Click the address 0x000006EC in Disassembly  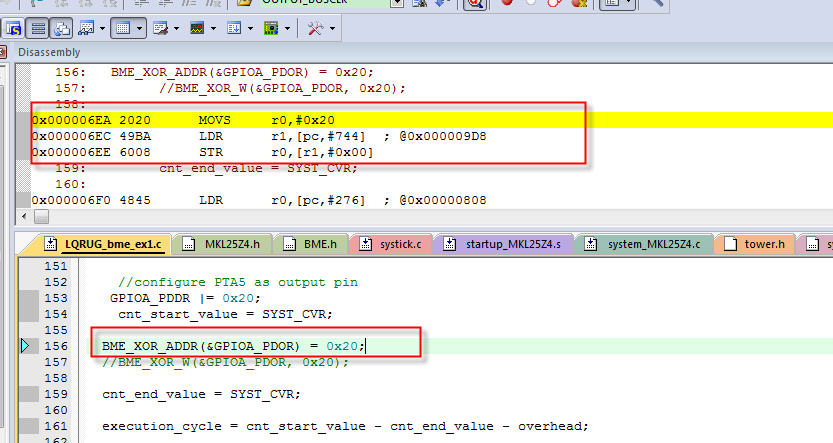tap(71, 137)
